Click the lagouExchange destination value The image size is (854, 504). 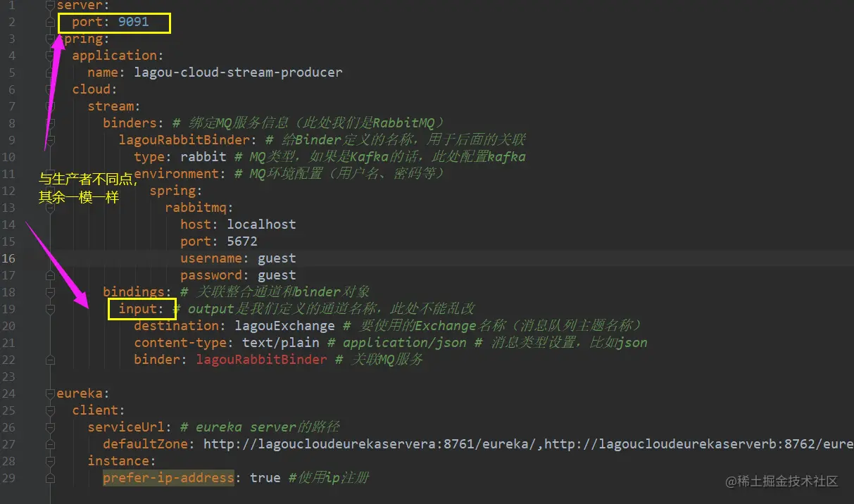pyautogui.click(x=284, y=326)
